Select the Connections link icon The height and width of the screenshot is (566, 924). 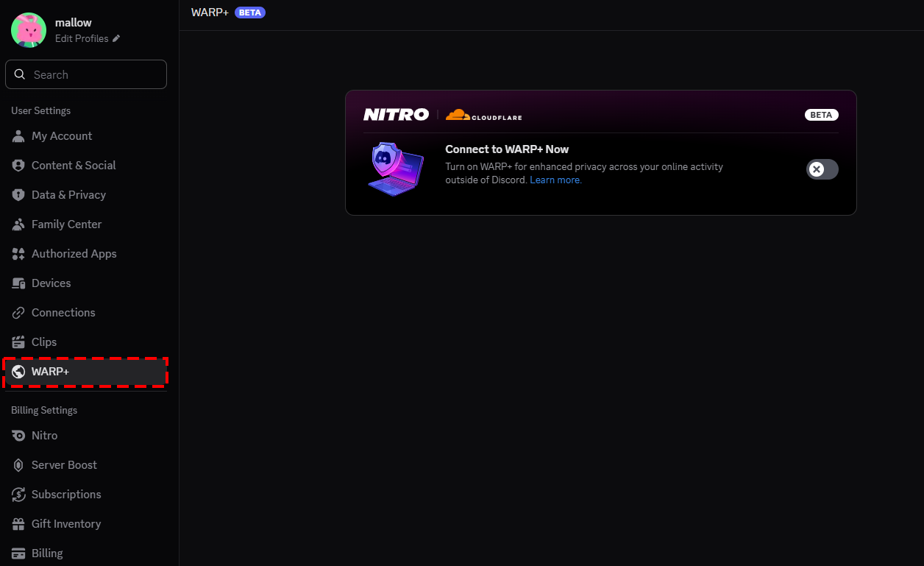pyautogui.click(x=17, y=312)
